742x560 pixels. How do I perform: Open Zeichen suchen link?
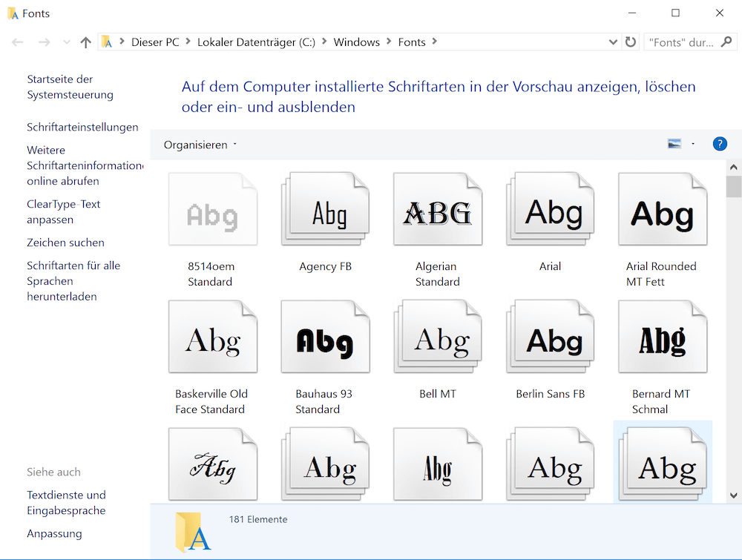tap(66, 242)
